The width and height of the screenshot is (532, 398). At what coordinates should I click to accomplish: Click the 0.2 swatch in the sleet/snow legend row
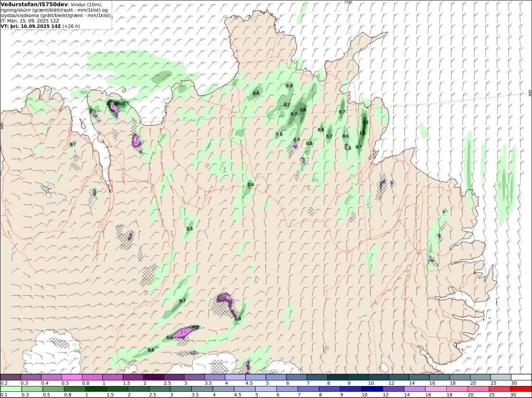pyautogui.click(x=10, y=377)
